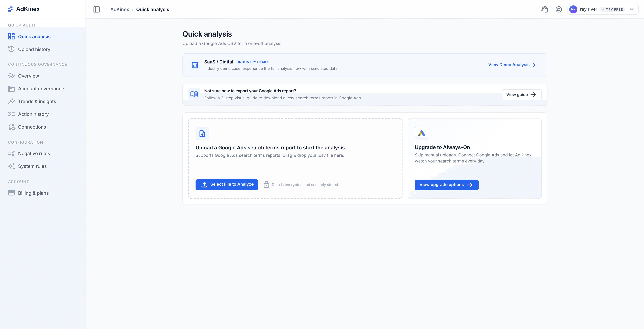The height and width of the screenshot is (329, 644).
Task: Click the Upload history clock icon
Action: tap(11, 49)
